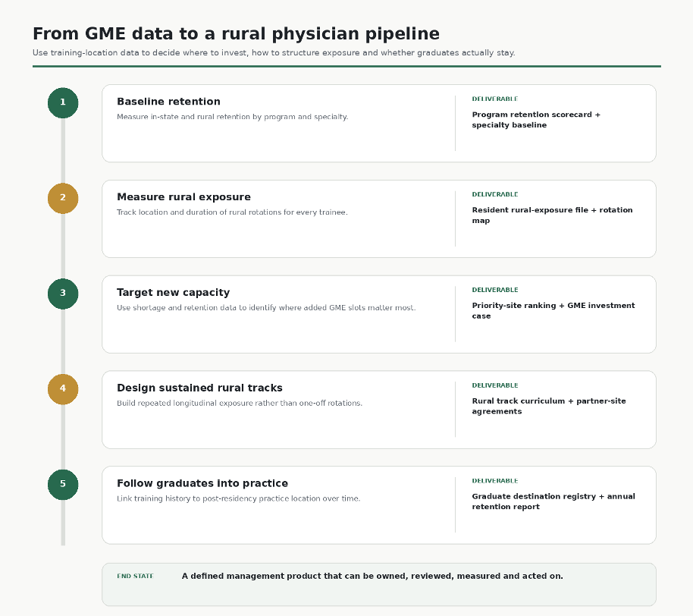Open Follow graduates into practice heading
The height and width of the screenshot is (616, 693).
click(x=202, y=483)
